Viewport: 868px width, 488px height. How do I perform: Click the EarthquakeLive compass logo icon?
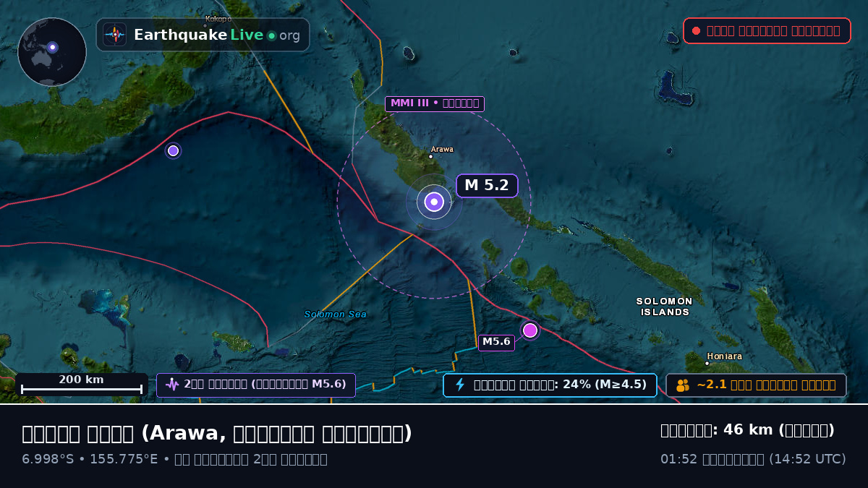click(114, 35)
